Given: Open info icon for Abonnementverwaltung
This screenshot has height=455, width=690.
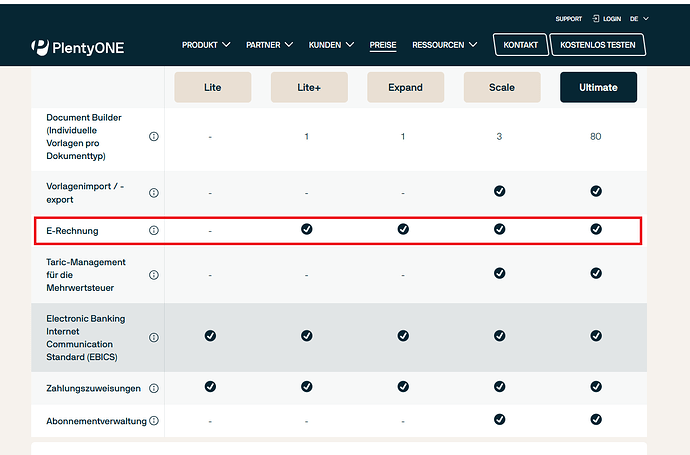Looking at the screenshot, I should pyautogui.click(x=154, y=421).
